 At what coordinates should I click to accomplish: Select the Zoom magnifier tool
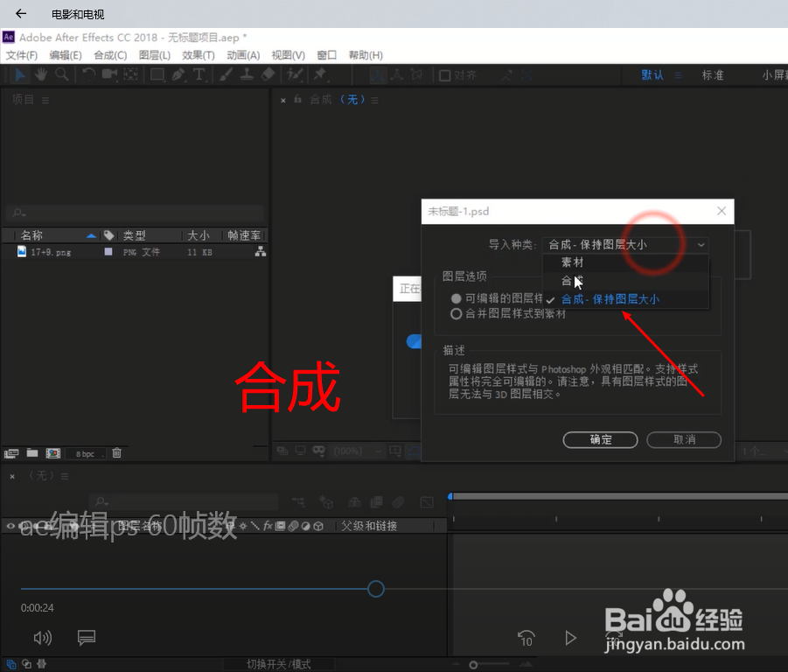click(62, 75)
